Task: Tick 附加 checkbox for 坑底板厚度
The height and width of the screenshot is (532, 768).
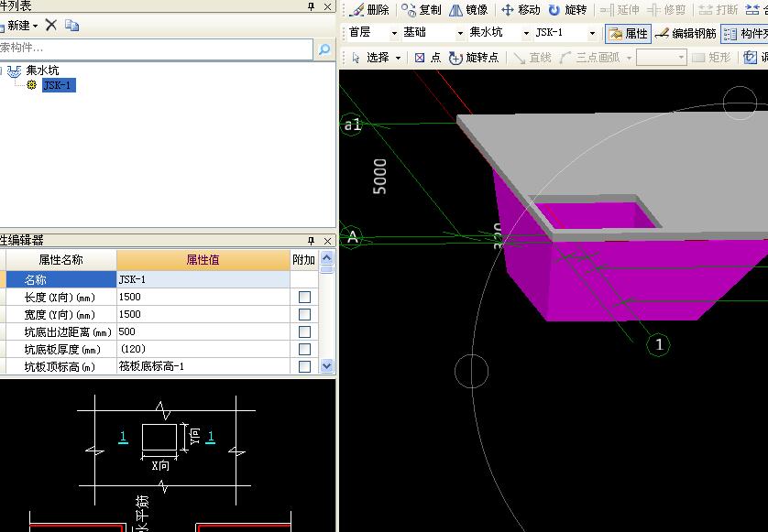Action: click(304, 349)
